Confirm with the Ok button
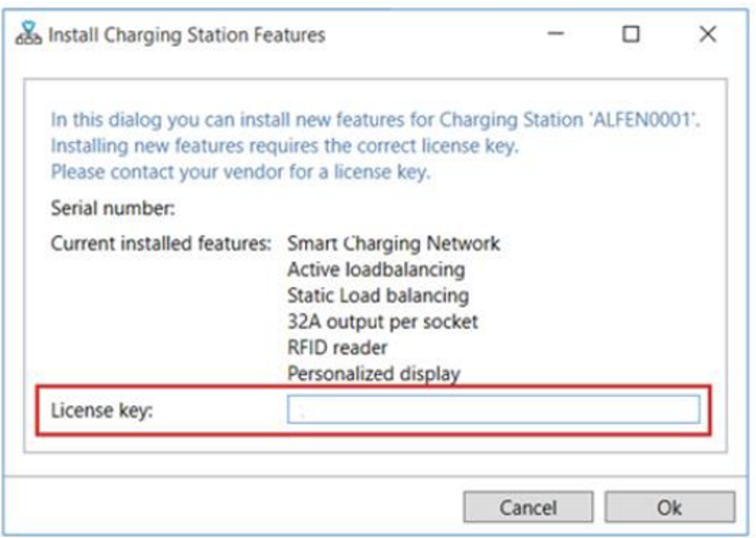The width and height of the screenshot is (756, 538). 669,506
